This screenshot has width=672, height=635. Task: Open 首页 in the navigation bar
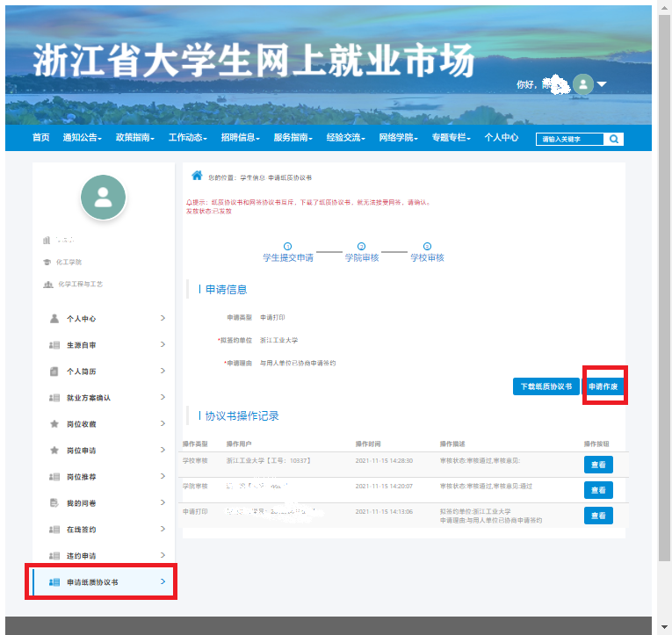(x=40, y=138)
